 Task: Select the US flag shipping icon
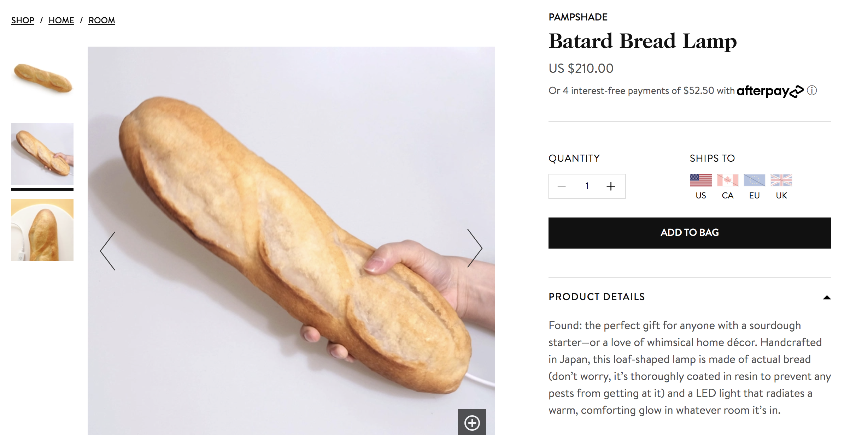(700, 180)
